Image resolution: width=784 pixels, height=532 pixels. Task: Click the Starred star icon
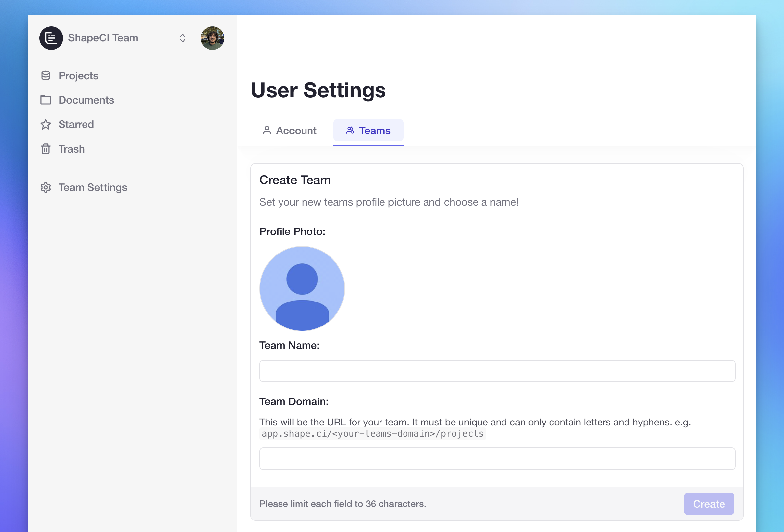46,125
